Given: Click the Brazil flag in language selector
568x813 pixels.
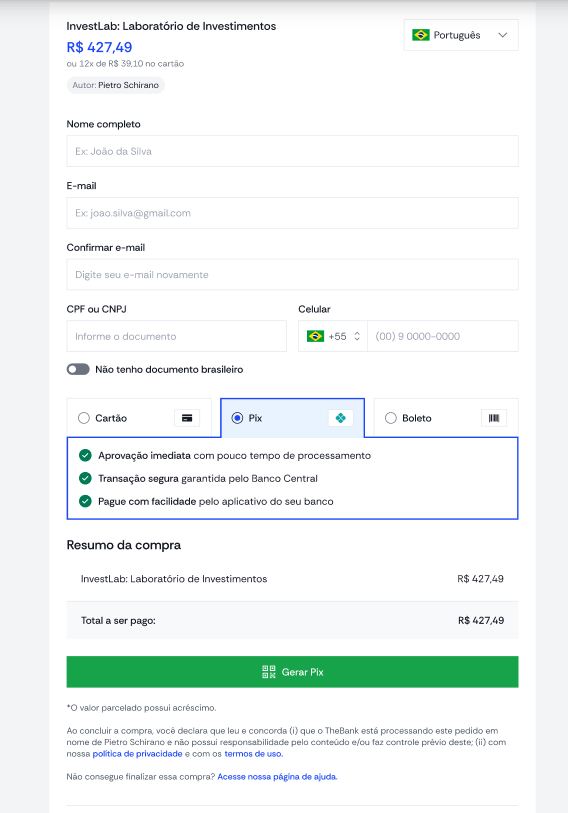Looking at the screenshot, I should [421, 35].
